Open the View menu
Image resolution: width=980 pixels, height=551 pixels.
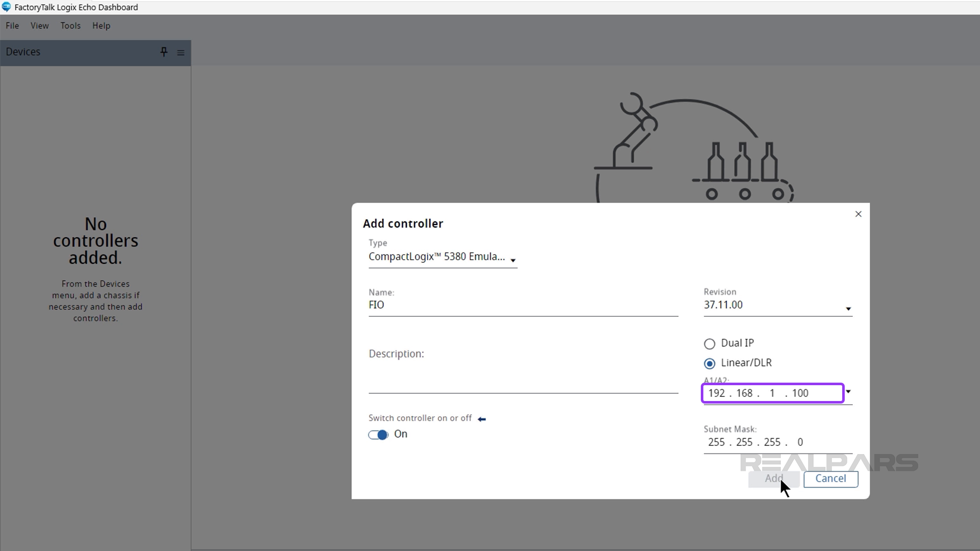[39, 26]
